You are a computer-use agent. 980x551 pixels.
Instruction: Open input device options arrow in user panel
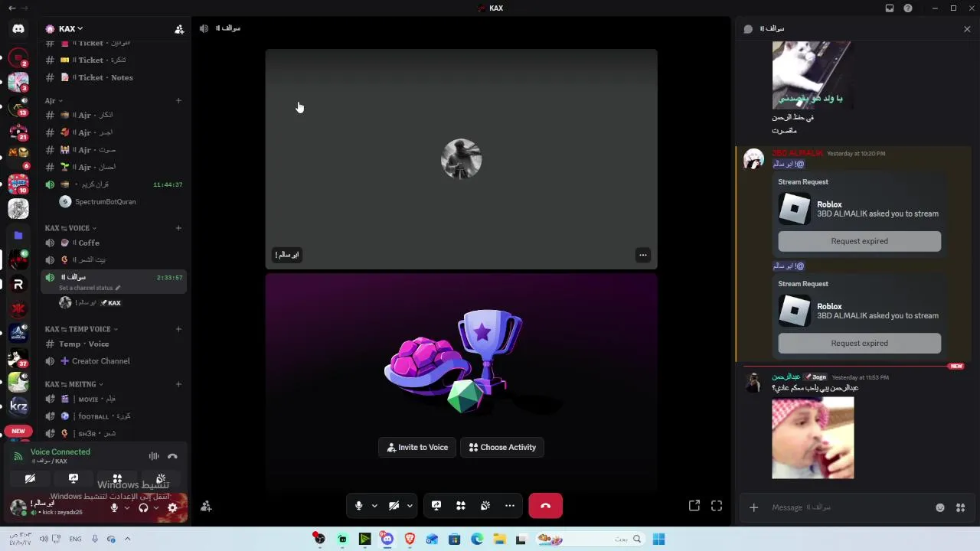[x=126, y=507]
